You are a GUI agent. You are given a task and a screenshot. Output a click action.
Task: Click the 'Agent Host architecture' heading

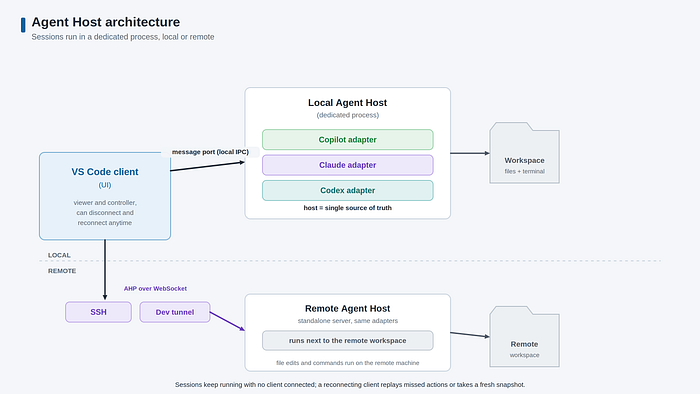click(x=106, y=22)
